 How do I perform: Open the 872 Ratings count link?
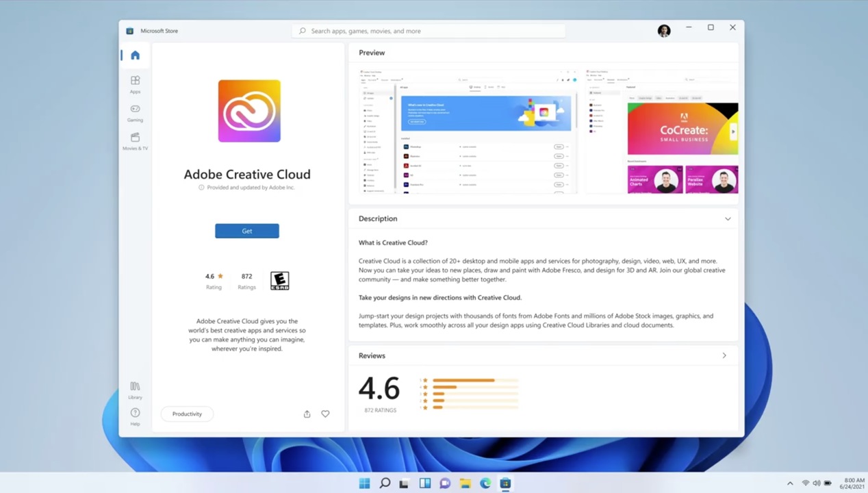(246, 281)
